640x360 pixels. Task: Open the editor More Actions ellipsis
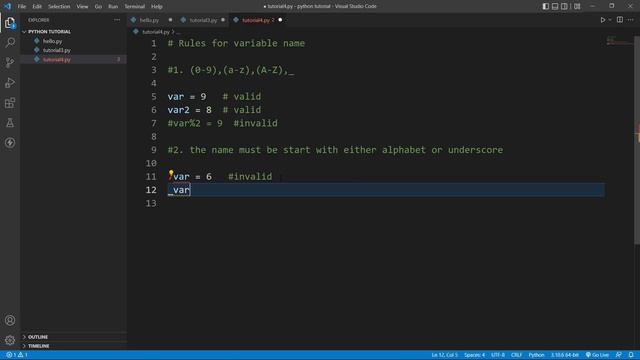pyautogui.click(x=631, y=20)
